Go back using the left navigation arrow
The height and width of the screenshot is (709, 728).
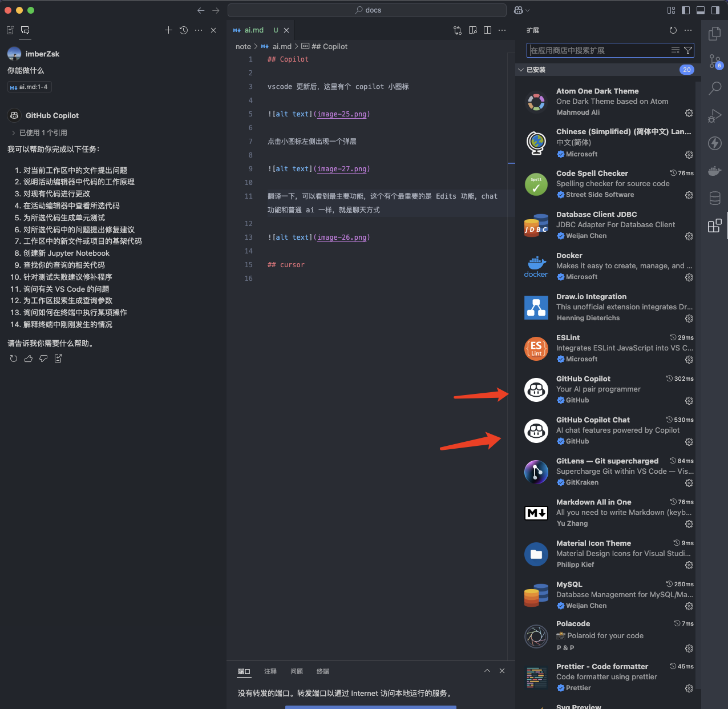(201, 10)
